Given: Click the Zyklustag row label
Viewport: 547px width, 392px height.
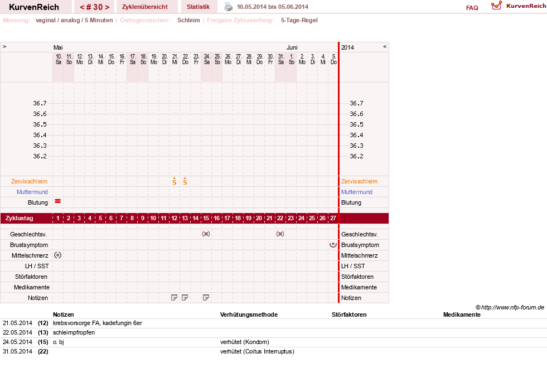Looking at the screenshot, I should (x=19, y=219).
